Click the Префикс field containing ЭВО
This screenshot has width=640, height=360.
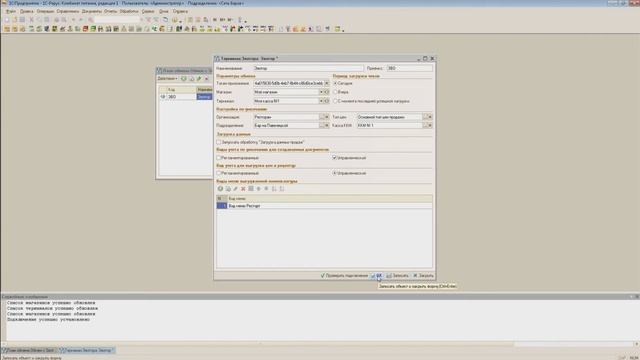point(409,69)
